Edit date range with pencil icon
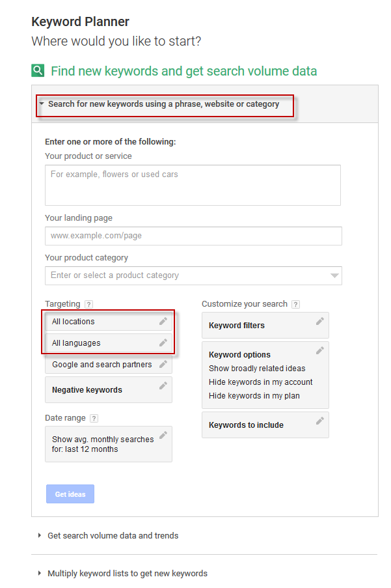 click(163, 435)
